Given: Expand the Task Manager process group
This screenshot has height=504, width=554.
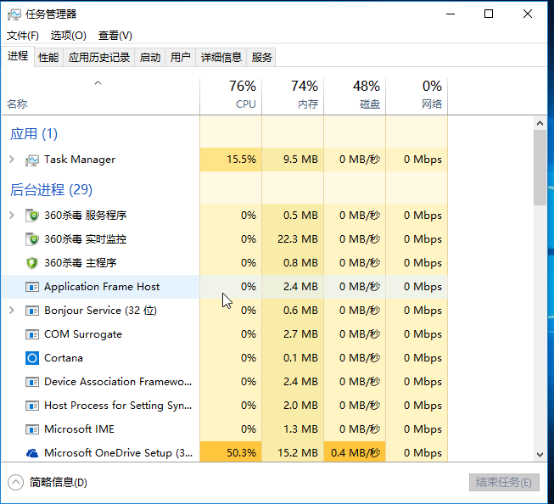Looking at the screenshot, I should (12, 159).
